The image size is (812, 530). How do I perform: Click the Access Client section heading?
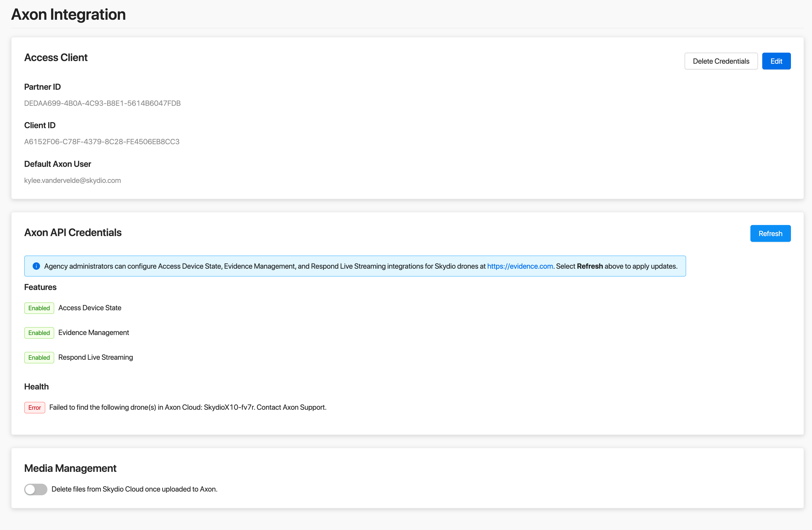(56, 57)
